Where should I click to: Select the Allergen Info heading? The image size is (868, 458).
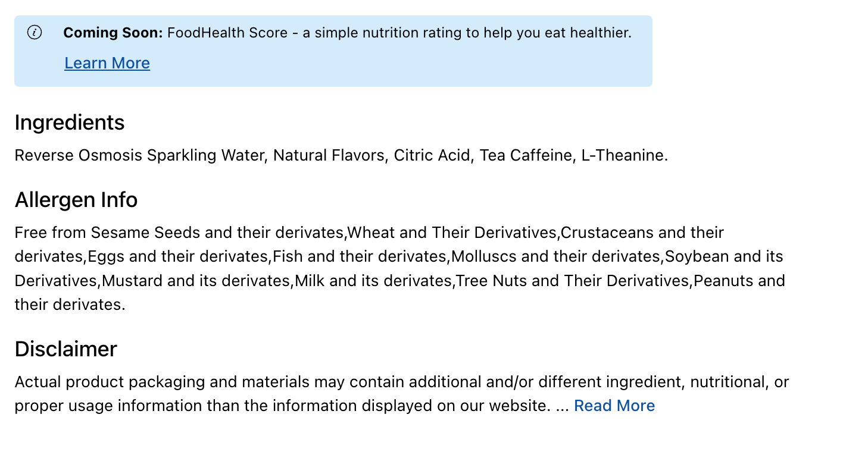[76, 200]
